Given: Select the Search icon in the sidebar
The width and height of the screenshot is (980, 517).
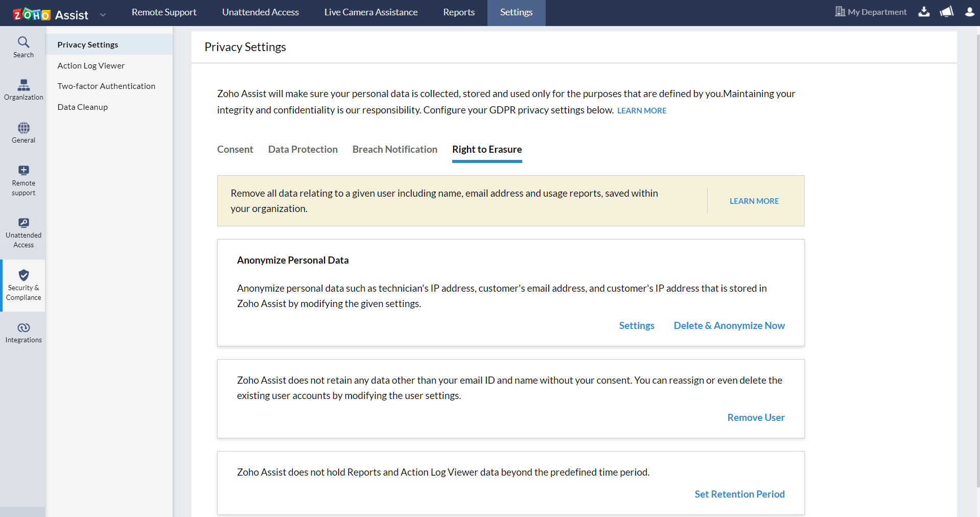Looking at the screenshot, I should (x=23, y=46).
